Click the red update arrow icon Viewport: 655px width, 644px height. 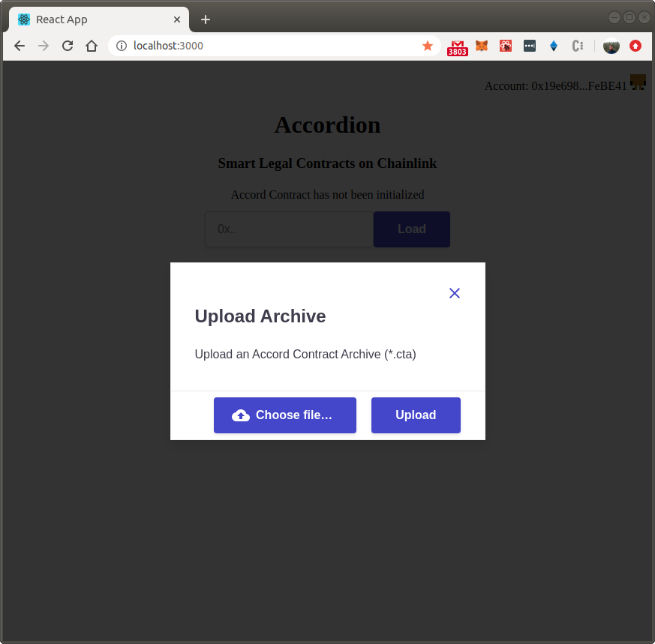click(x=635, y=46)
